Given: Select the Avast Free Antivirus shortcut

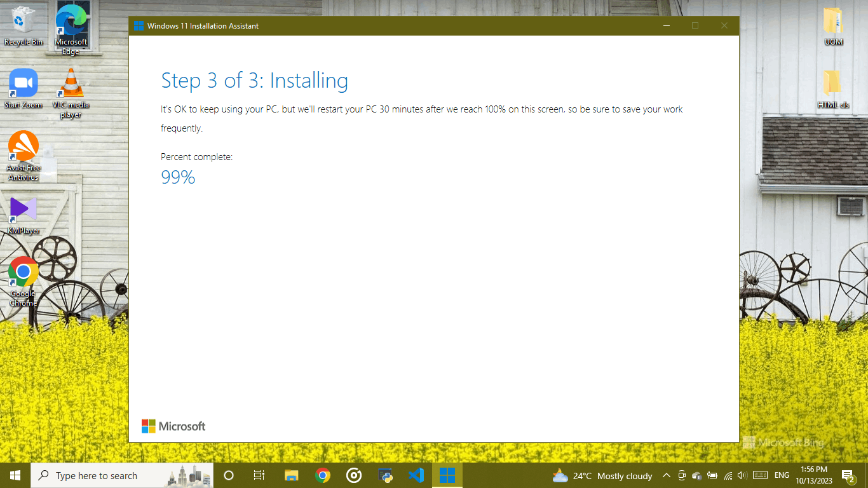Looking at the screenshot, I should click(23, 156).
